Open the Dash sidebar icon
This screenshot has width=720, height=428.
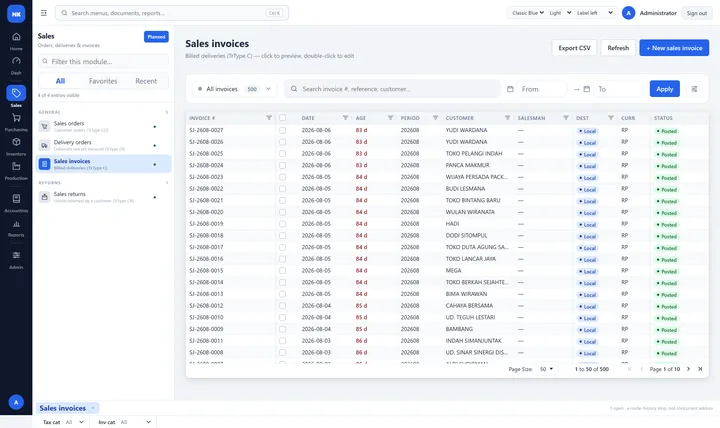pyautogui.click(x=16, y=61)
